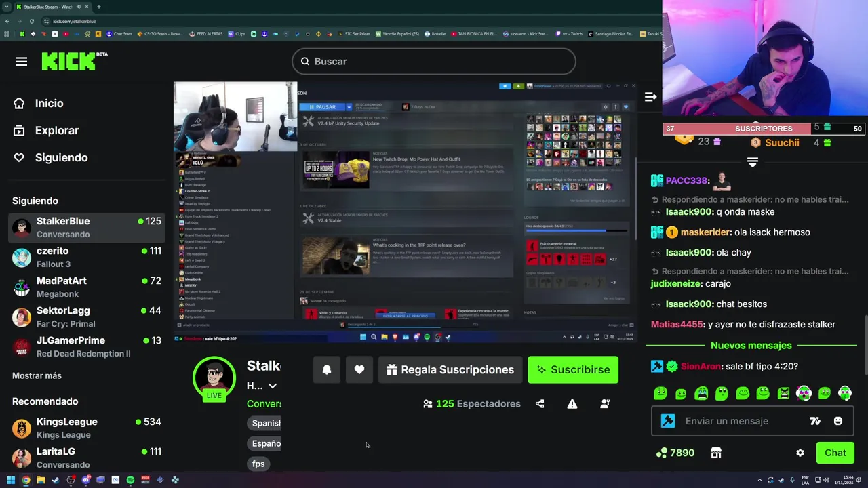
Task: Insert the crying green emote
Action: [701, 393]
